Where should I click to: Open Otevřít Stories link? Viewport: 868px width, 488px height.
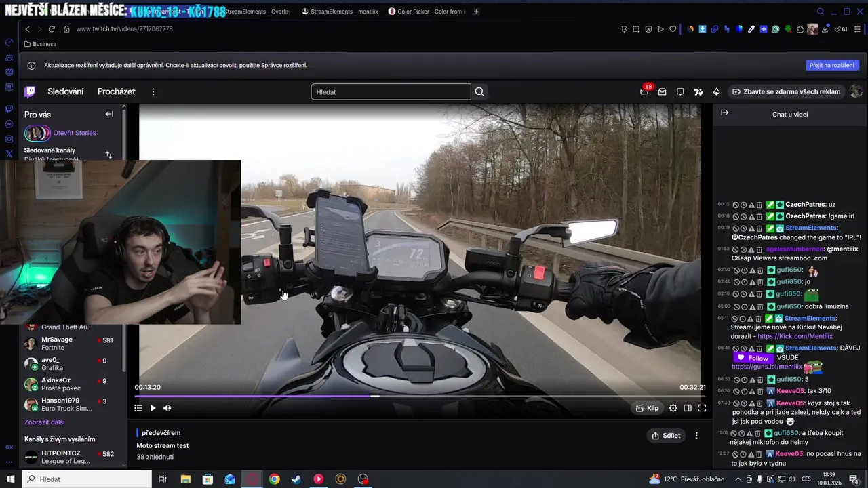(x=75, y=133)
